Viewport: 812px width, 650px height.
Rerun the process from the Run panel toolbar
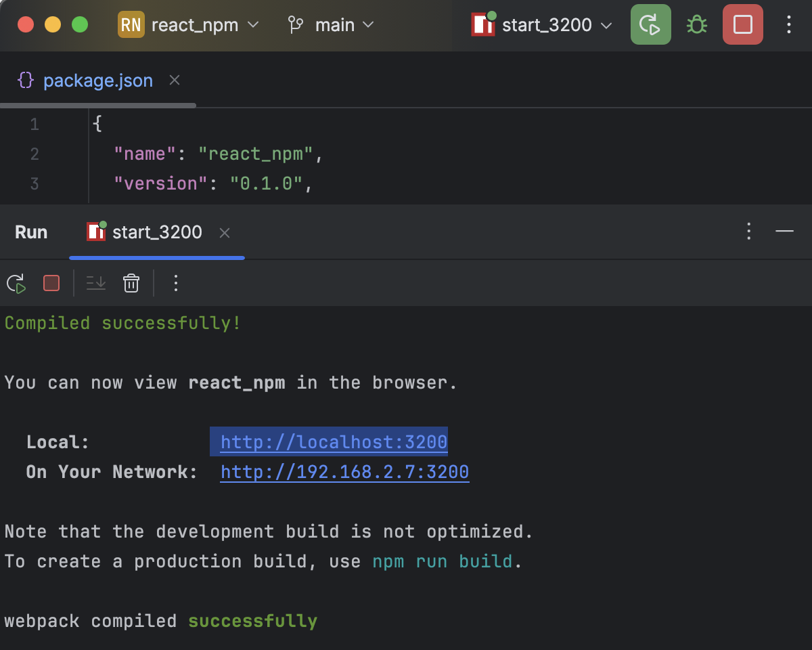coord(16,283)
